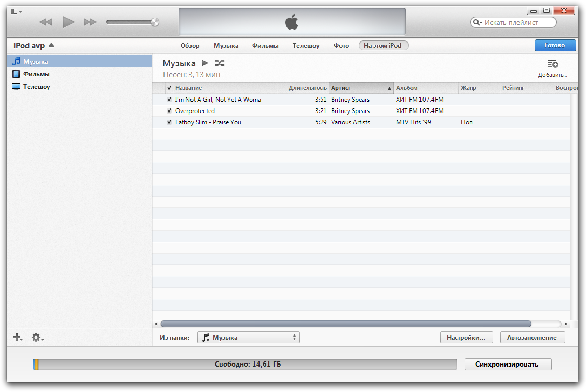Click the plus icon to add a playlist
The height and width of the screenshot is (392, 587).
17,338
